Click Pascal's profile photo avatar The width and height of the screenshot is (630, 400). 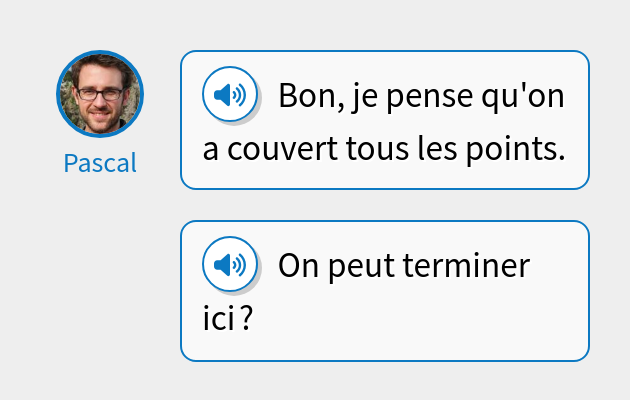(99, 93)
